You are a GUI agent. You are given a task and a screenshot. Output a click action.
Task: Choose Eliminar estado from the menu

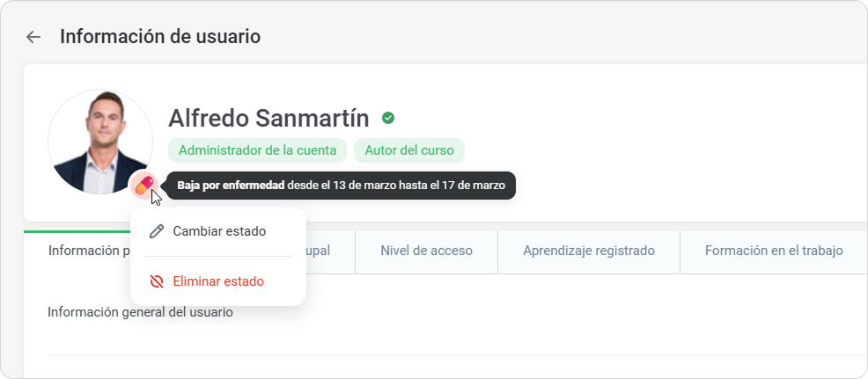point(218,281)
